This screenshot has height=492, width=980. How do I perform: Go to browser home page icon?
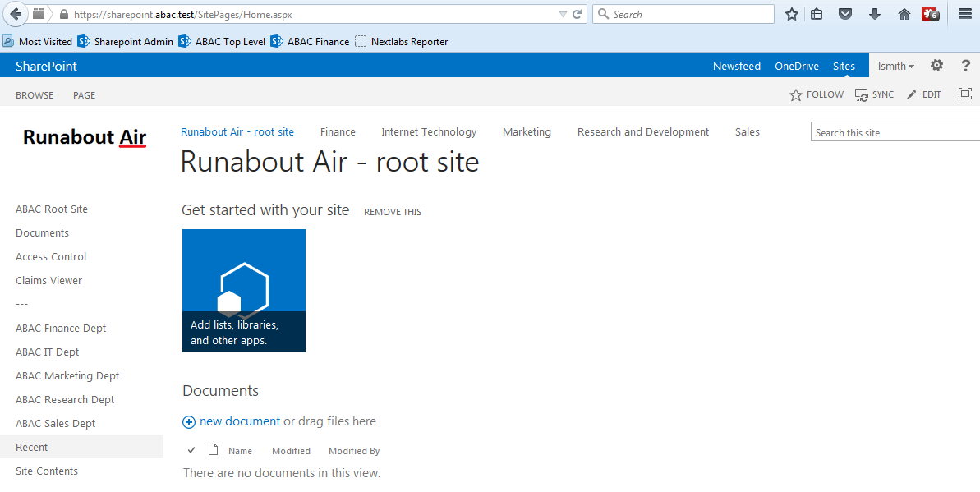point(904,15)
